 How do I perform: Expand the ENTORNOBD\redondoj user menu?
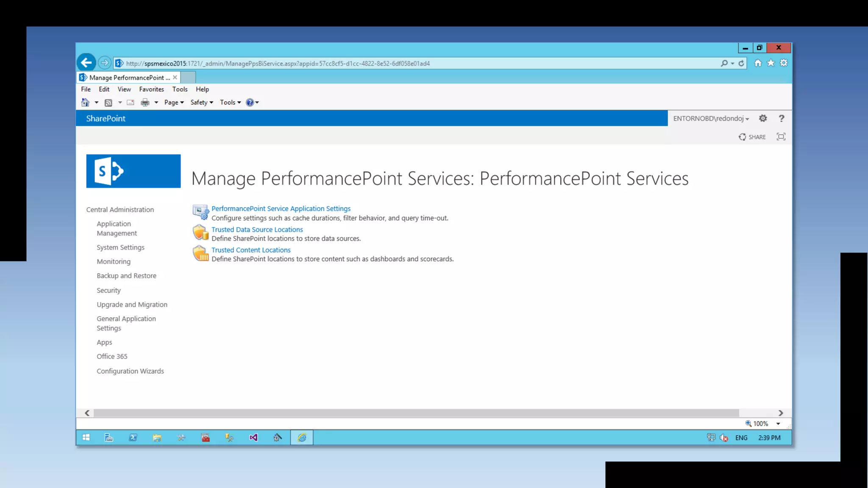pyautogui.click(x=711, y=119)
